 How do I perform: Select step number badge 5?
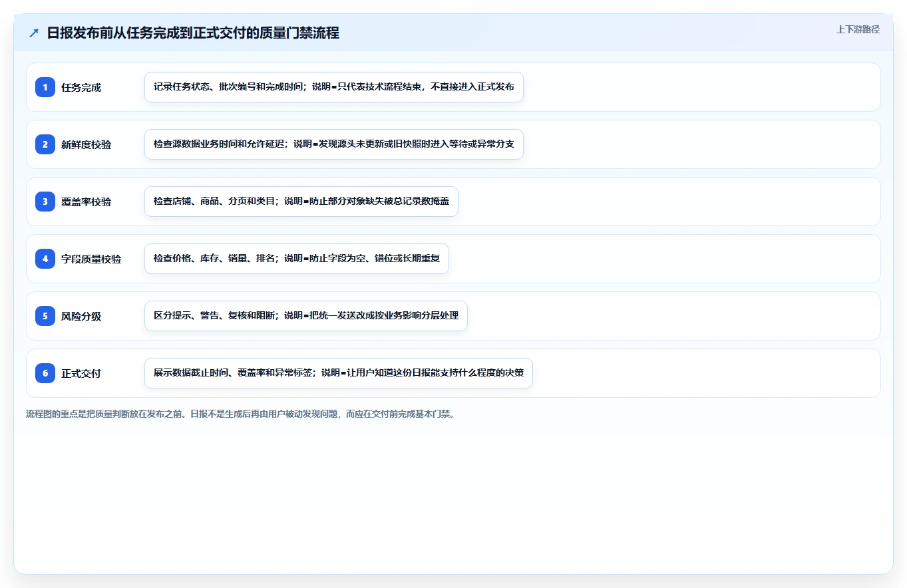pos(45,315)
